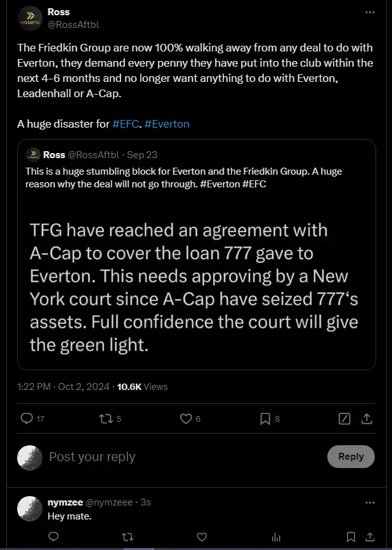Share nymzee's reply

click(x=370, y=537)
